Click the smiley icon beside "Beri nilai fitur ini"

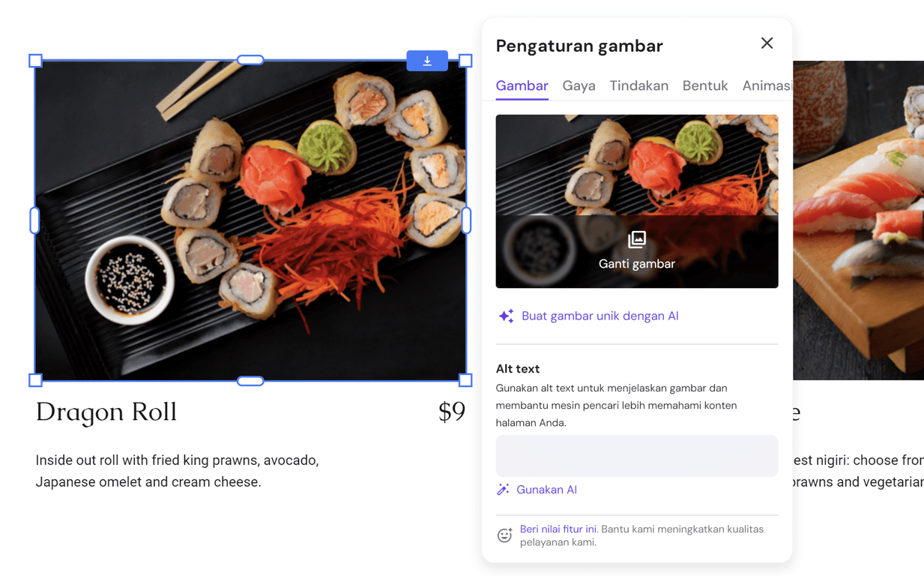point(505,535)
